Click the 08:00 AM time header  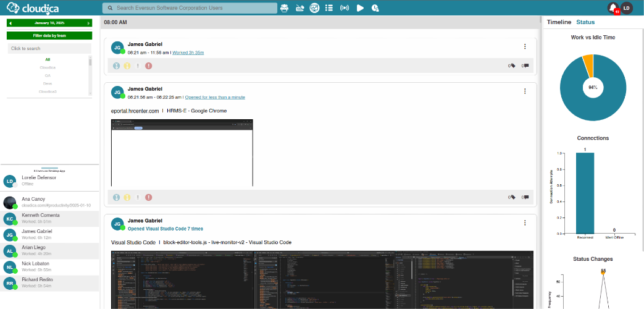point(115,22)
